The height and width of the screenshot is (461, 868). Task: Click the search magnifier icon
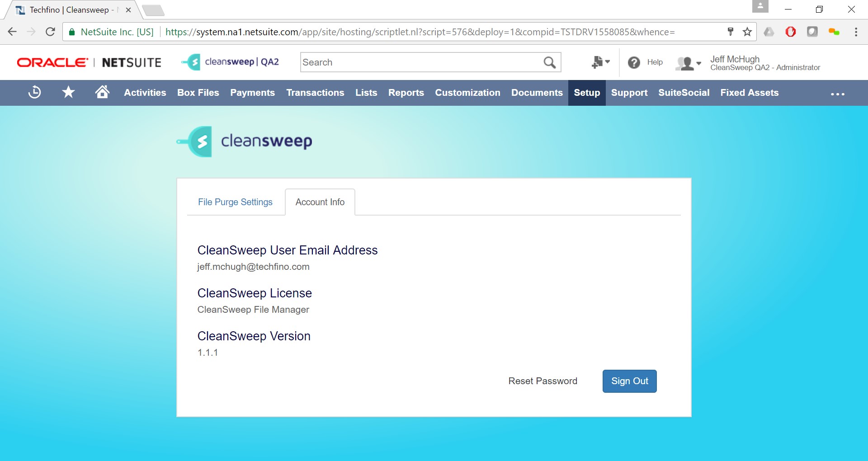[x=549, y=62]
